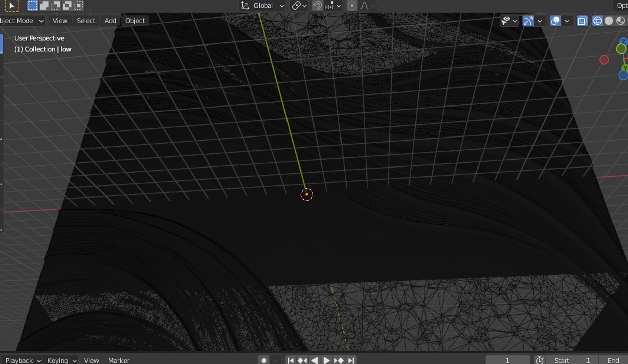Toggle show overlays icon

[555, 21]
